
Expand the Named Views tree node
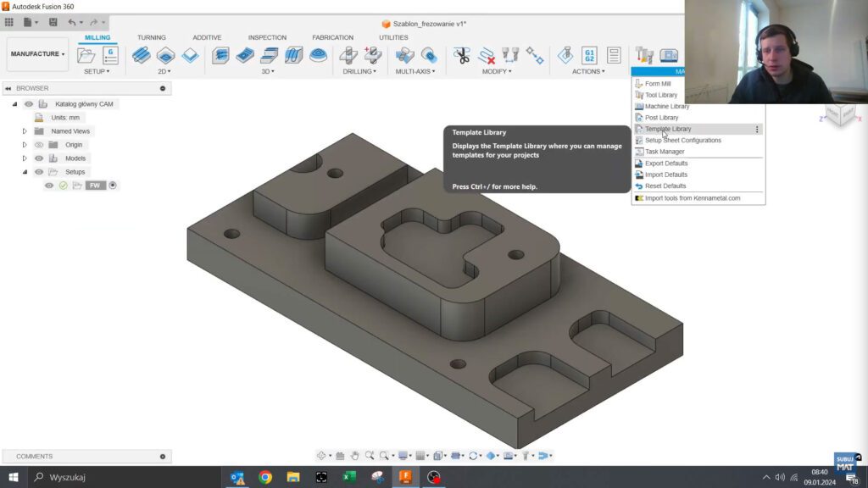tap(25, 131)
